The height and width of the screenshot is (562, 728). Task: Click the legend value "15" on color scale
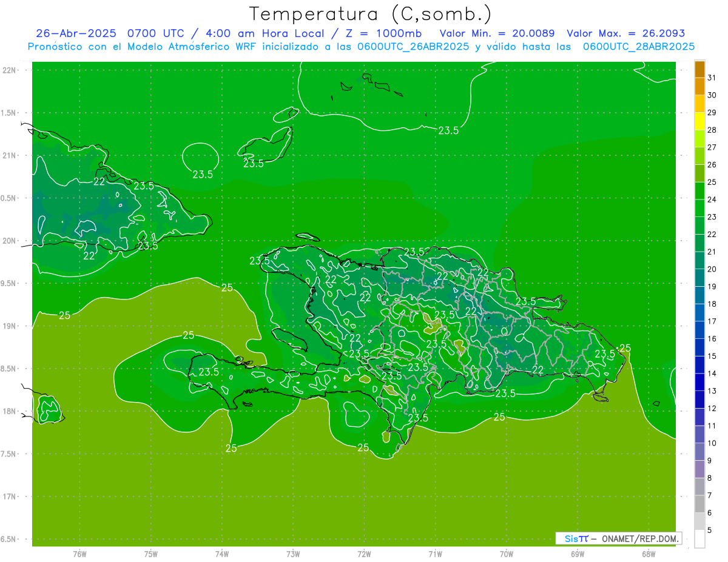pyautogui.click(x=712, y=356)
